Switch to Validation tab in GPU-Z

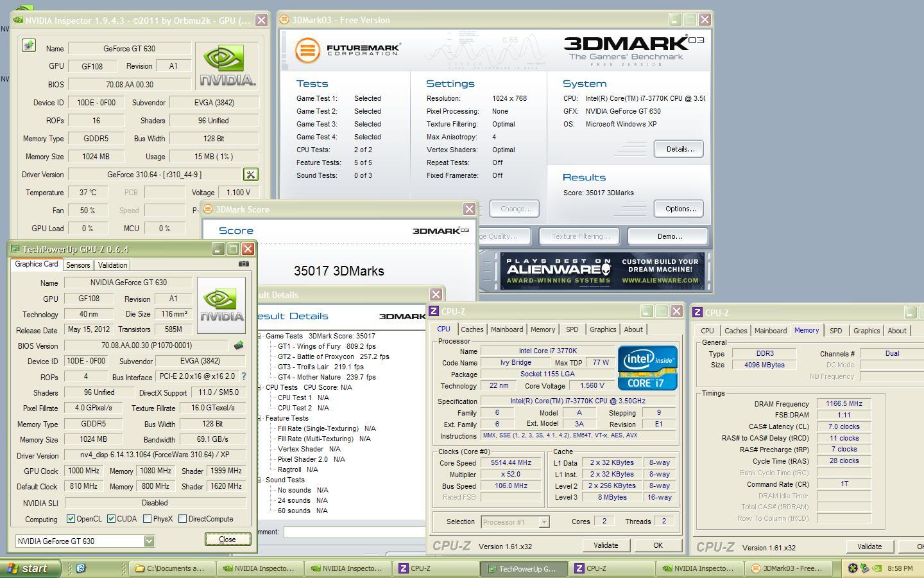112,265
